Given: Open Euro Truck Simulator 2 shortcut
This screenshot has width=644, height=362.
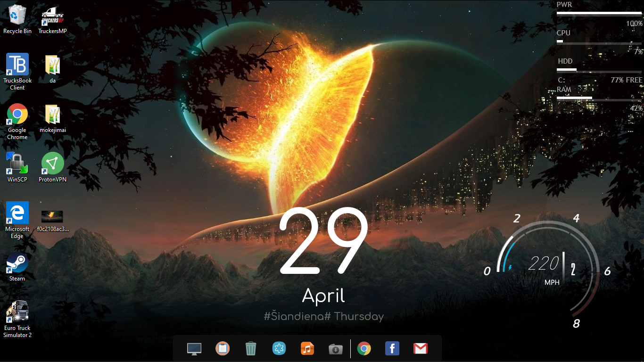Looking at the screenshot, I should coord(17,319).
